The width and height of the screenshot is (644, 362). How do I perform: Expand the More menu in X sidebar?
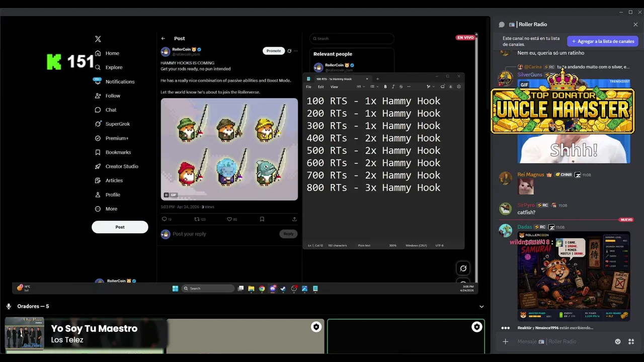click(x=106, y=209)
